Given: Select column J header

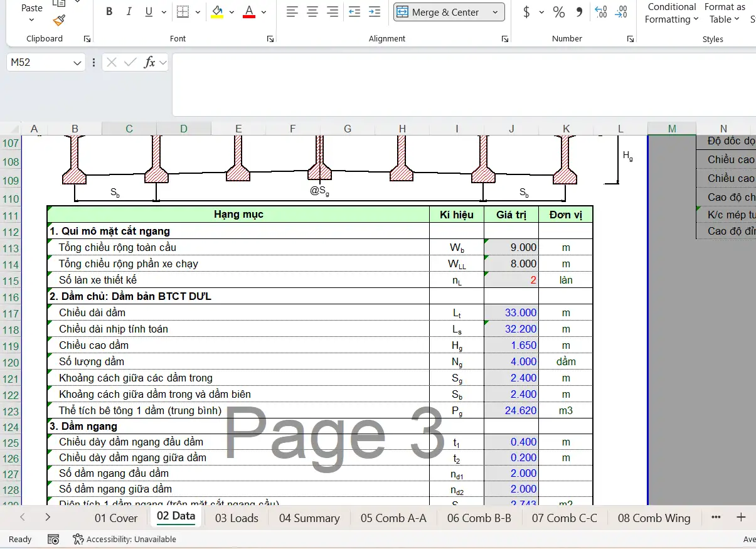Looking at the screenshot, I should (x=511, y=129).
